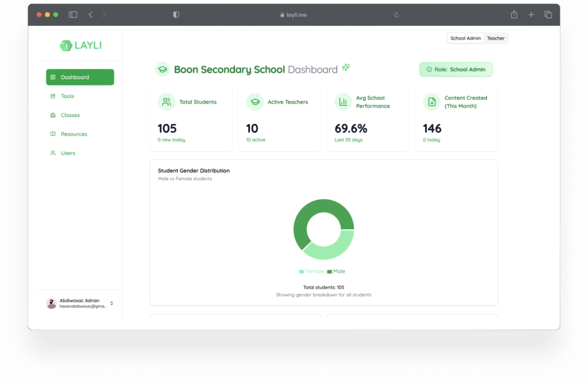The height and width of the screenshot is (382, 588).
Task: Click the layli.me address bar
Action: coord(293,15)
